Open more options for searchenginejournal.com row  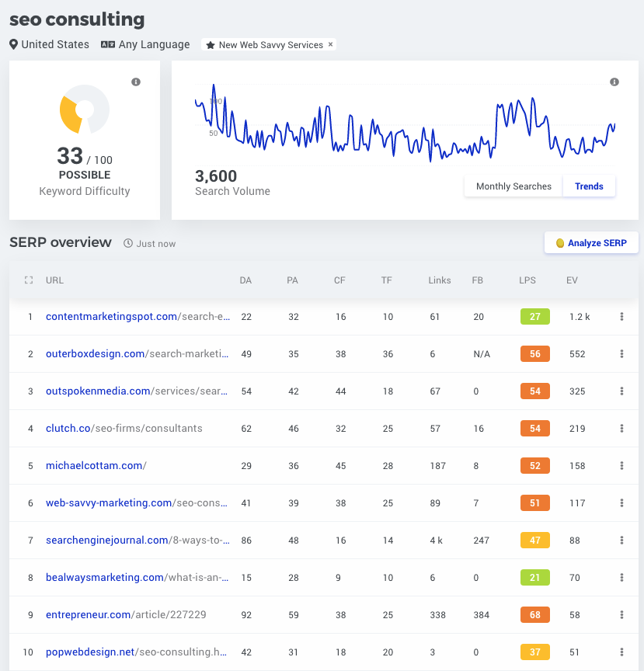tap(621, 540)
